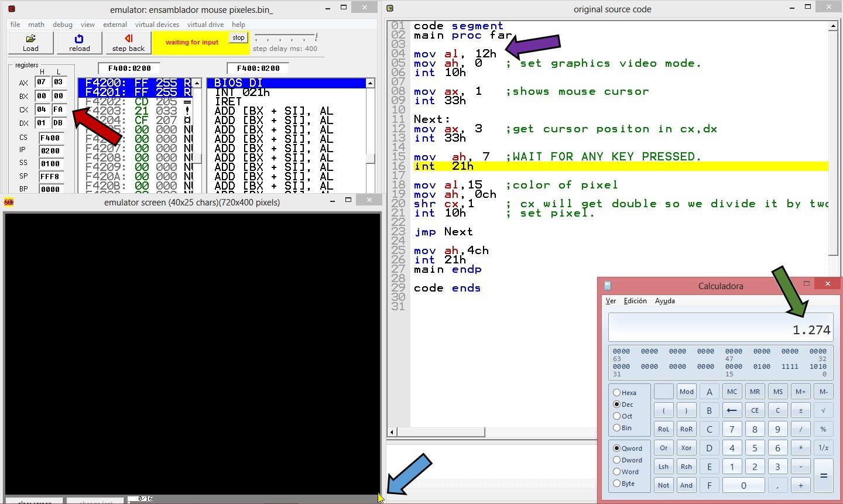Click the highlighted 'int 21h' source line
The image size is (843, 504).
[x=621, y=166]
